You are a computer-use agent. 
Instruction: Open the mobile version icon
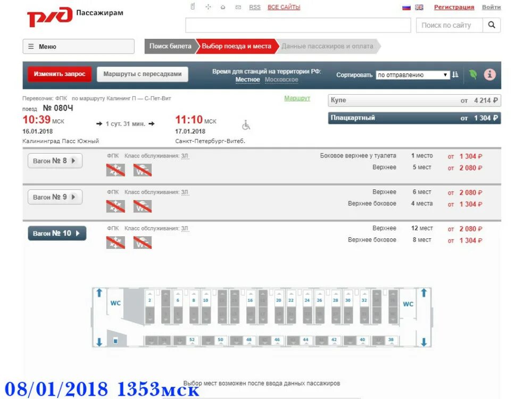[x=193, y=6]
